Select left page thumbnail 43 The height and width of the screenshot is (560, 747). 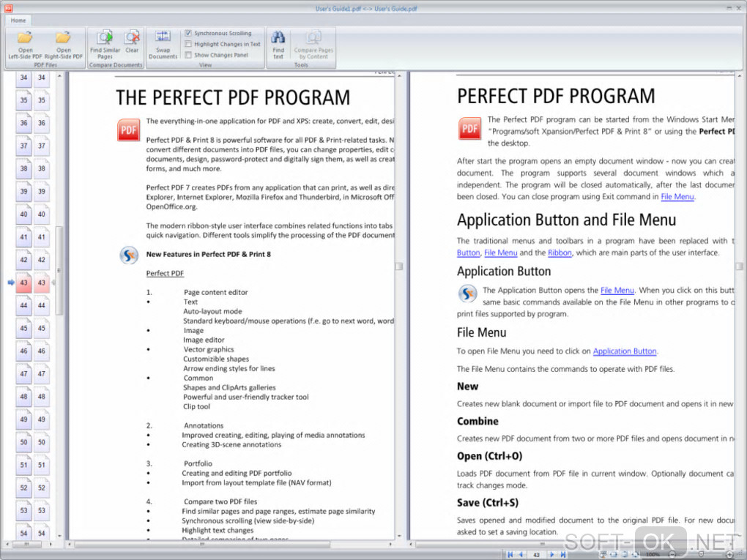[x=24, y=283]
